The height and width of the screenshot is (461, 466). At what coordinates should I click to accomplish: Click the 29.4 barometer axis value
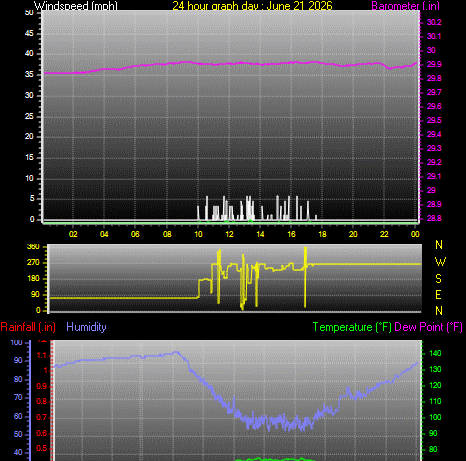434,134
